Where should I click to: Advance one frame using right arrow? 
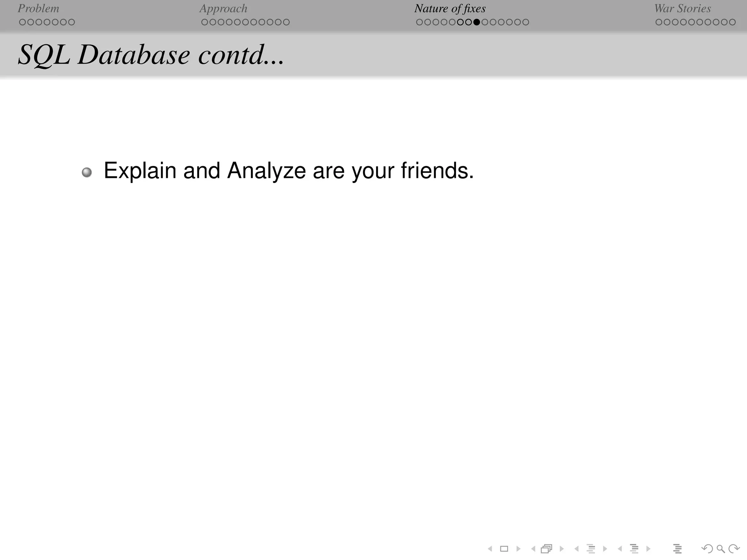coord(562,549)
